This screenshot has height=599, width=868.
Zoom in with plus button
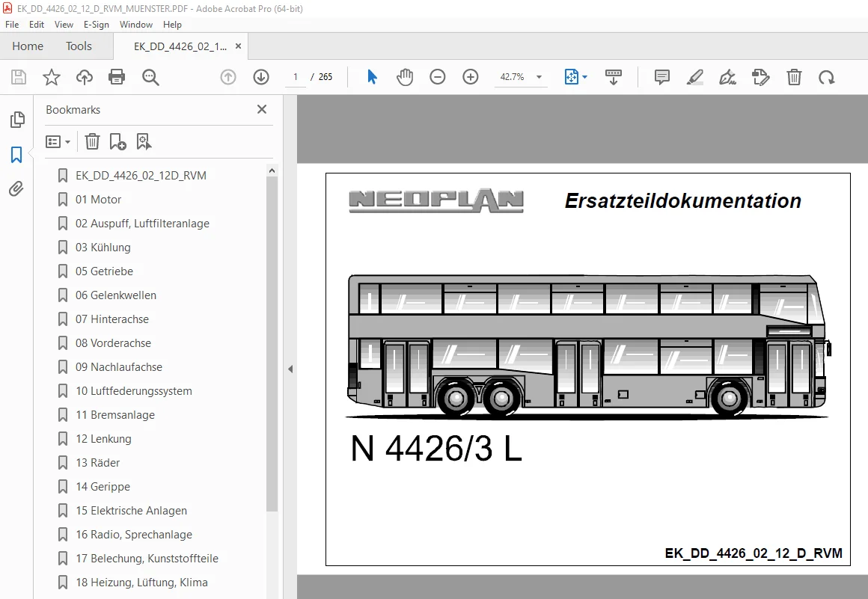pyautogui.click(x=470, y=77)
